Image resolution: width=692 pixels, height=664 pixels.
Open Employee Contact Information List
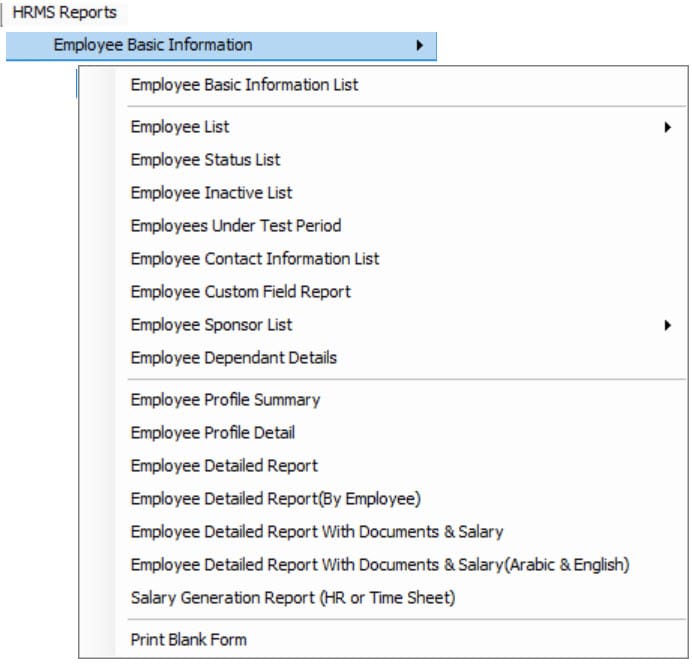pos(383,259)
